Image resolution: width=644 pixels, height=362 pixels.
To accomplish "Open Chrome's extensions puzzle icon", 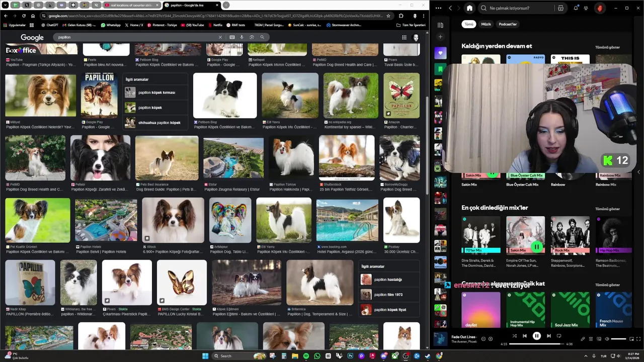I will pos(401,16).
